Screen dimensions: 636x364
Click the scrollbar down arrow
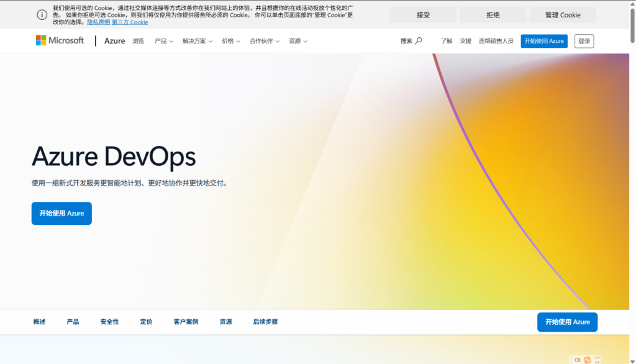632,361
